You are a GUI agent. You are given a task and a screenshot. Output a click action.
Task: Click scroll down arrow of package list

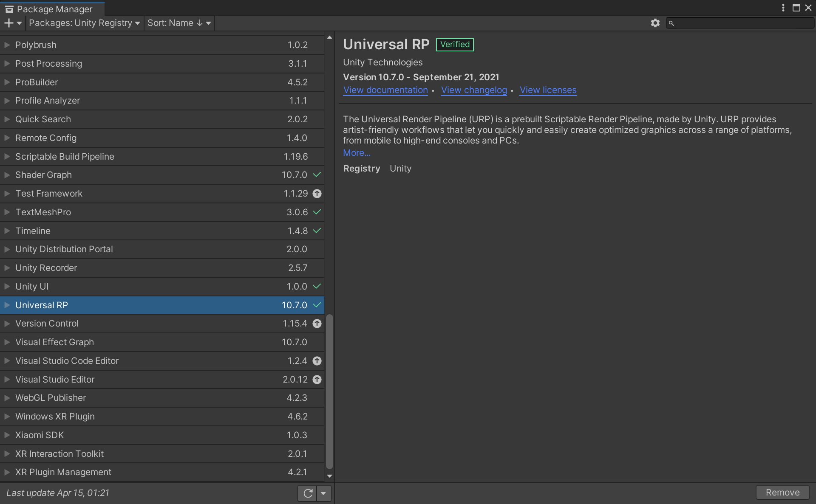click(329, 476)
